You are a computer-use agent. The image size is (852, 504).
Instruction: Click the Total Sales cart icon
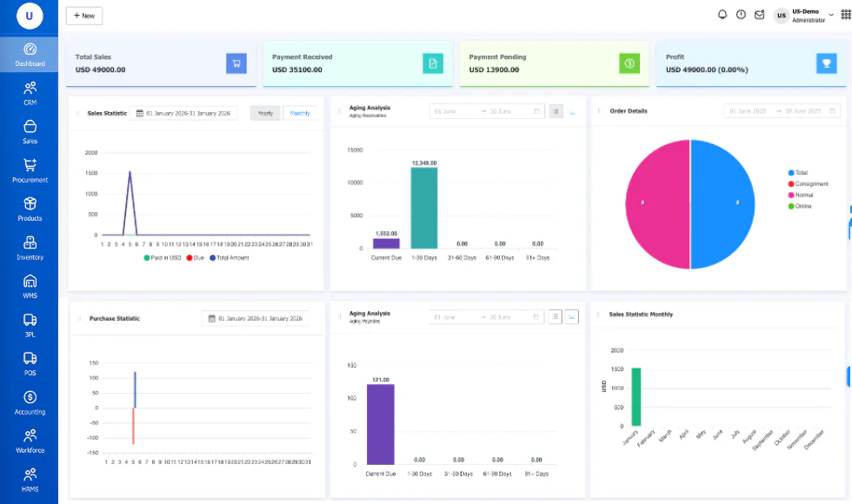[x=236, y=63]
